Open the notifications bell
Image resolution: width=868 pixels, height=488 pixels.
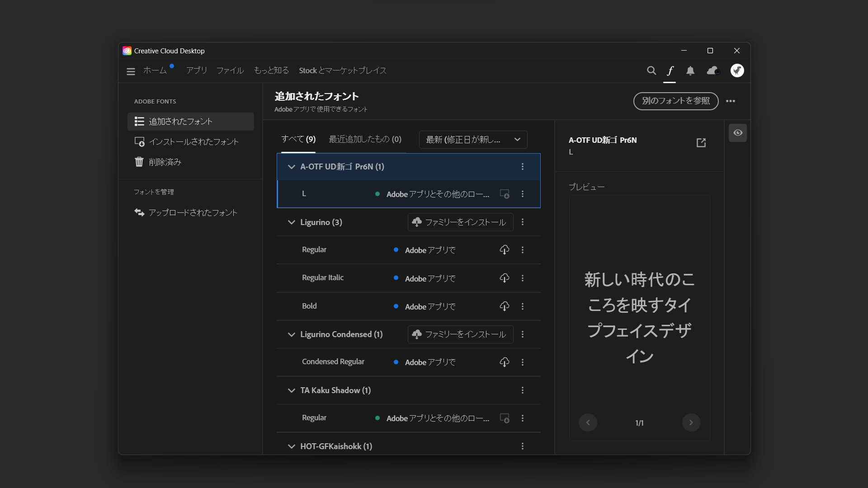(690, 70)
